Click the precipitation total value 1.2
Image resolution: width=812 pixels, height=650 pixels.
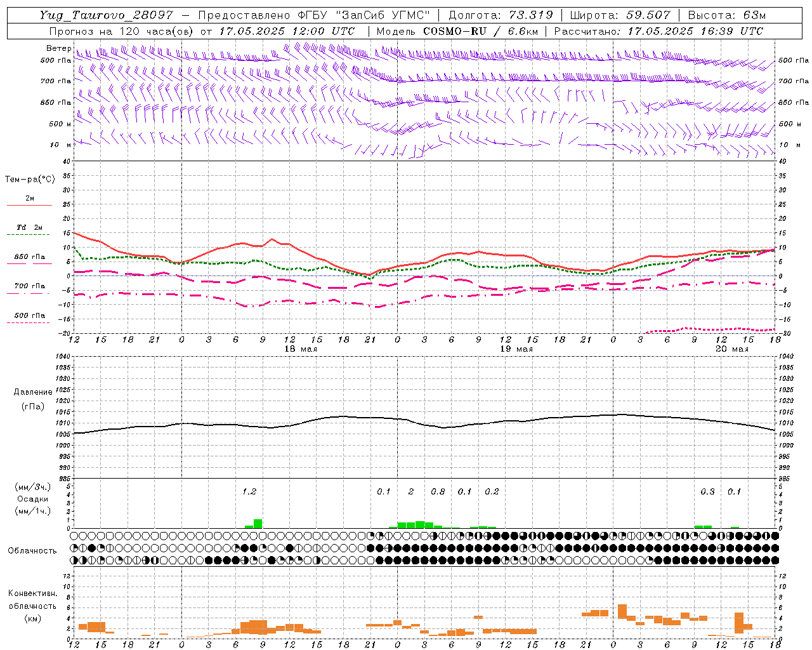click(249, 491)
